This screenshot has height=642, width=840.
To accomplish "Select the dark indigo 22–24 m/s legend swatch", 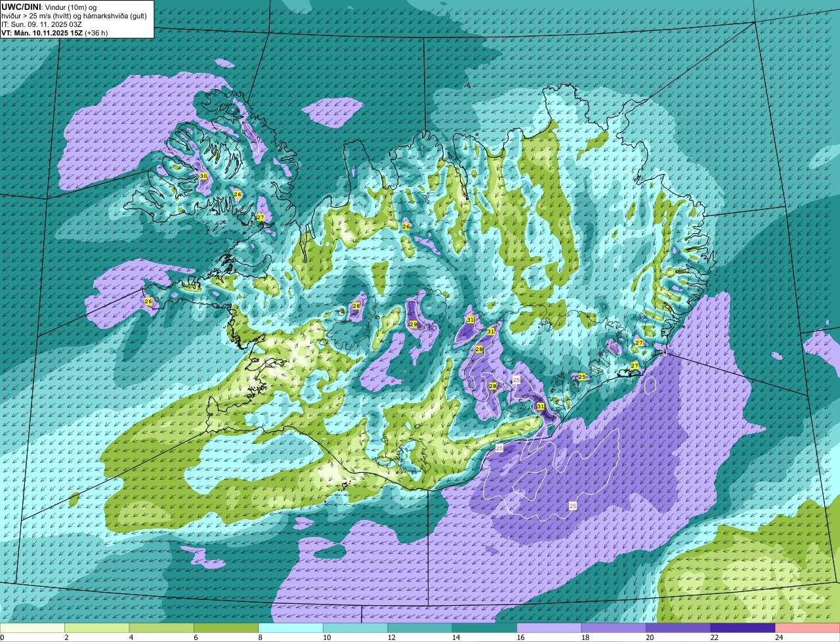I will [743, 628].
